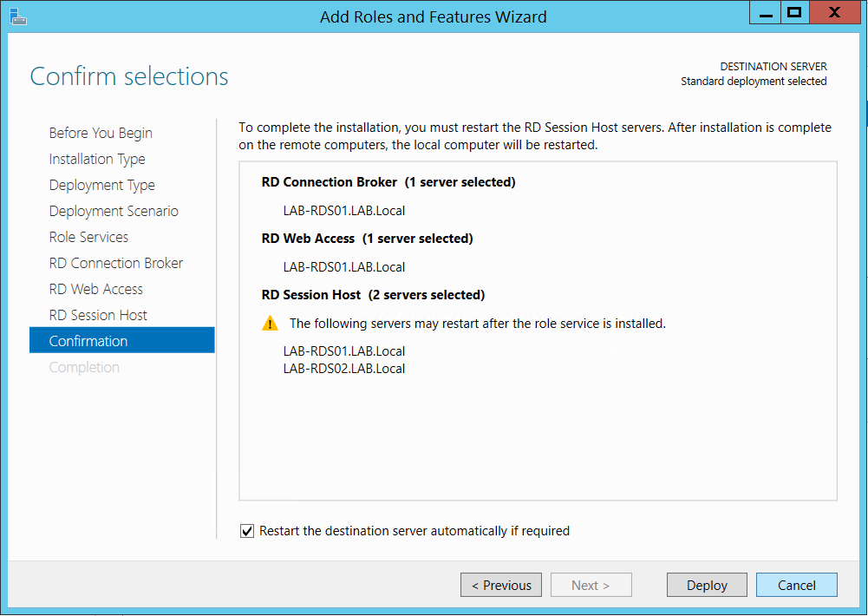Cancel the wizard

[796, 585]
